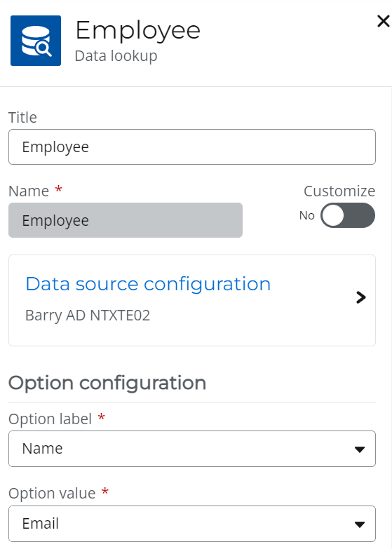Click the Option label dropdown arrow
Image resolution: width=392 pixels, height=549 pixels.
click(x=360, y=449)
